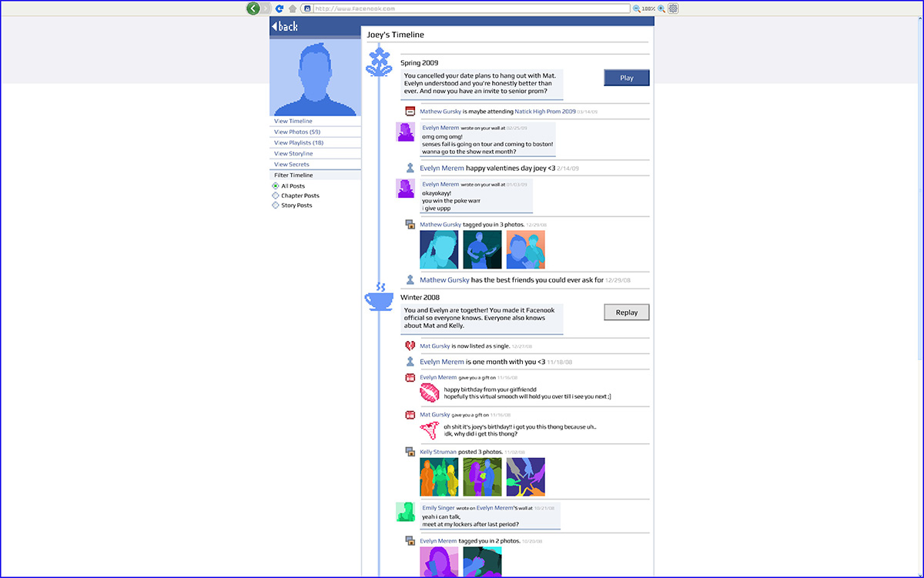
Task: Open View Secrets in sidebar
Action: (x=292, y=164)
